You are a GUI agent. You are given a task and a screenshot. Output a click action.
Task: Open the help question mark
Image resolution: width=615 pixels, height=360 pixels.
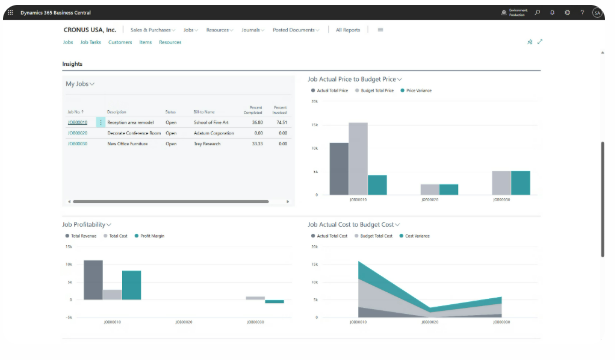click(x=582, y=13)
